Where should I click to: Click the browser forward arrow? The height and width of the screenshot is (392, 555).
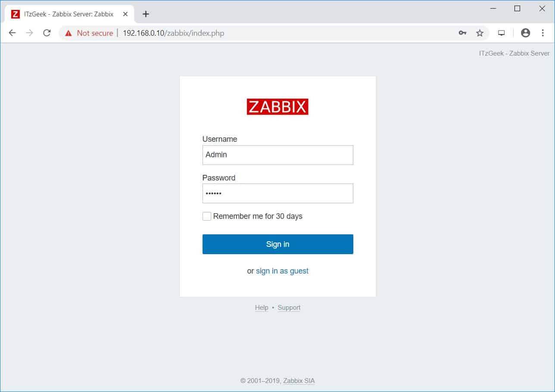[29, 33]
